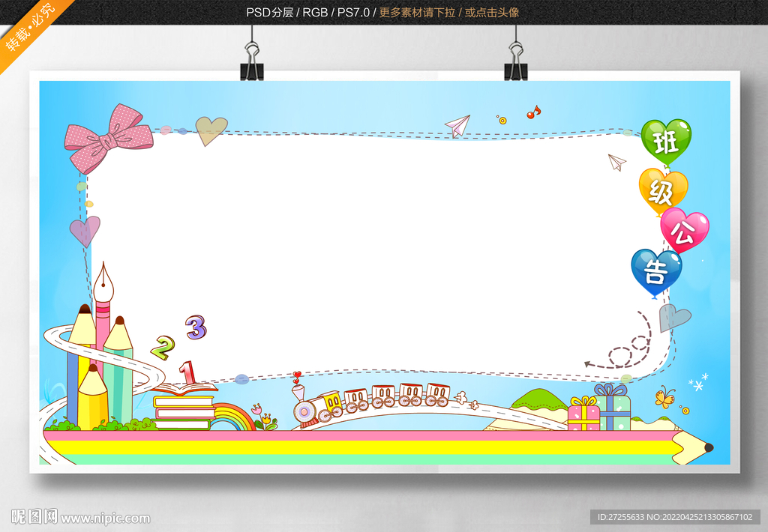Image resolution: width=768 pixels, height=532 pixels.
Task: Click the pink gift box with yellow ribbon
Action: [x=583, y=414]
